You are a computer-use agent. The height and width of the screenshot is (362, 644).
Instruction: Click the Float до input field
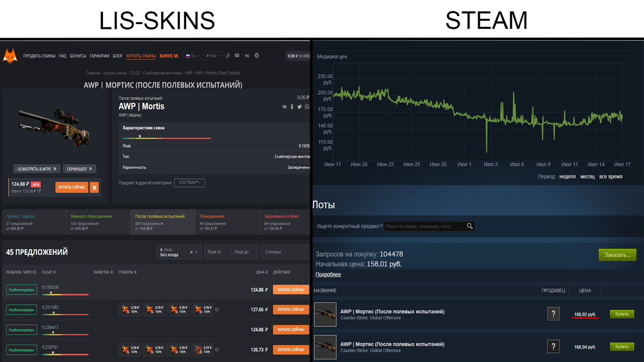[244, 252]
